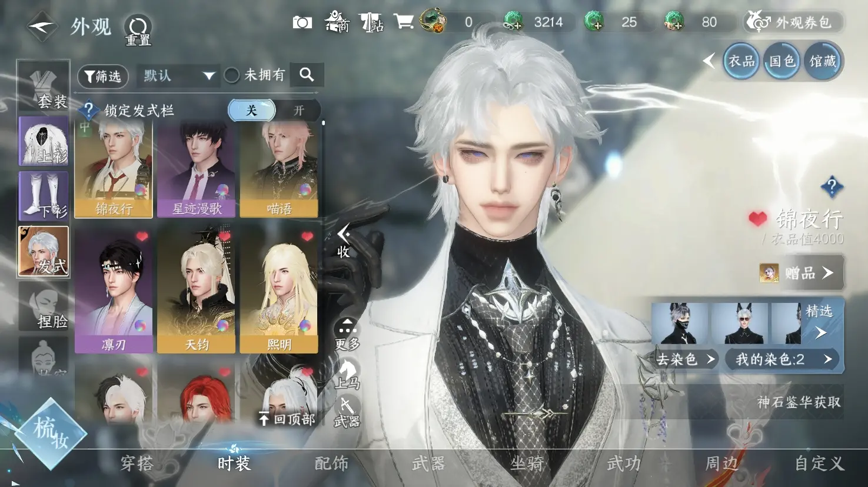Image resolution: width=868 pixels, height=487 pixels.
Task: Open 去染色 dye page
Action: (685, 359)
